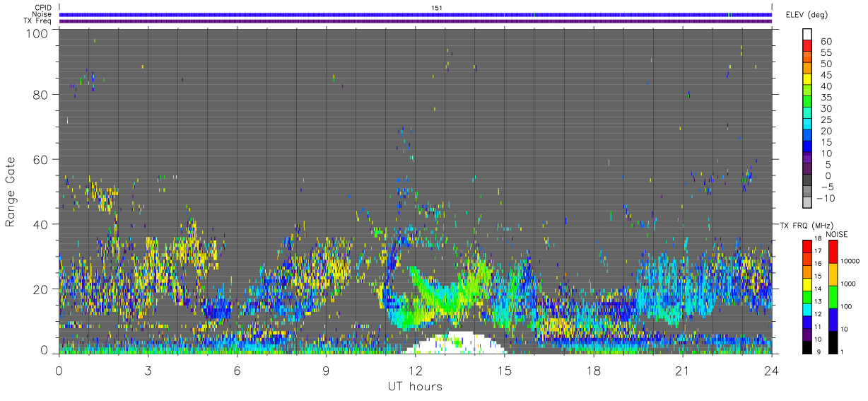
Task: Click the '12' tick label on UT hours axis
Action: click(415, 371)
